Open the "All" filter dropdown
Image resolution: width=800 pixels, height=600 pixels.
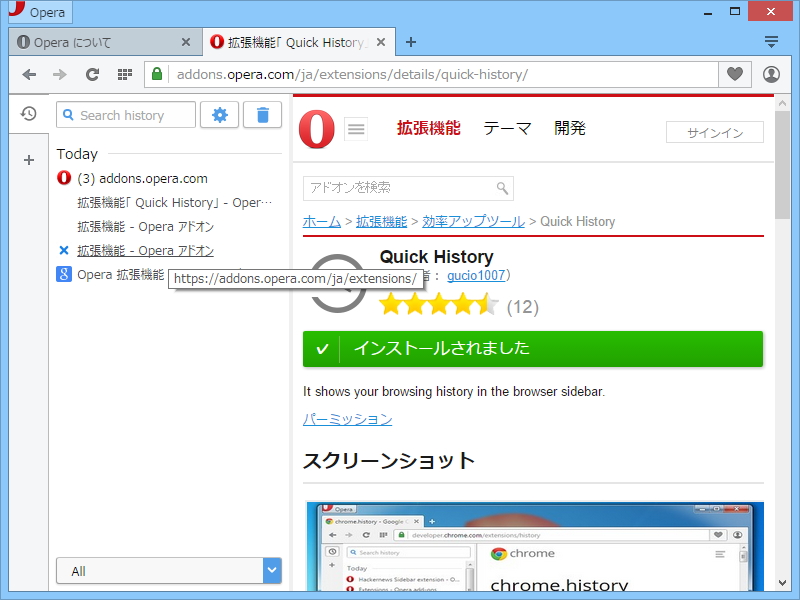click(168, 570)
